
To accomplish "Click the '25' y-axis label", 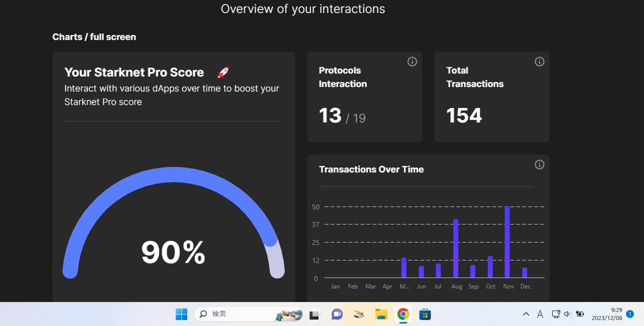I will [x=316, y=243].
